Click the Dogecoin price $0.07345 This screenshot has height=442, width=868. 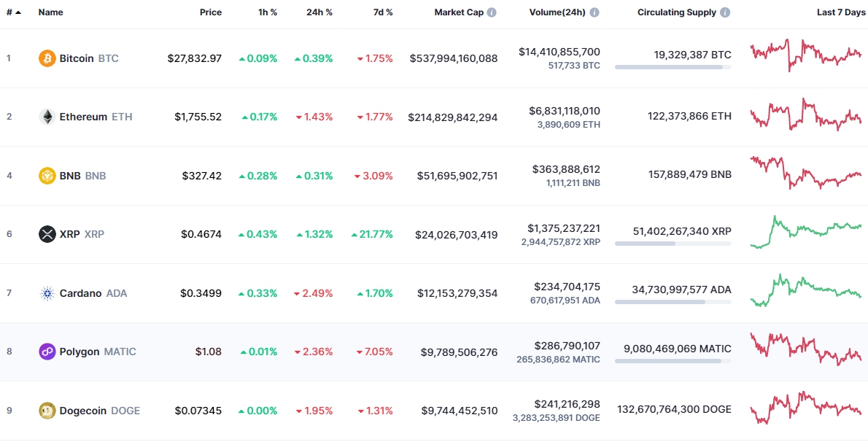(198, 411)
